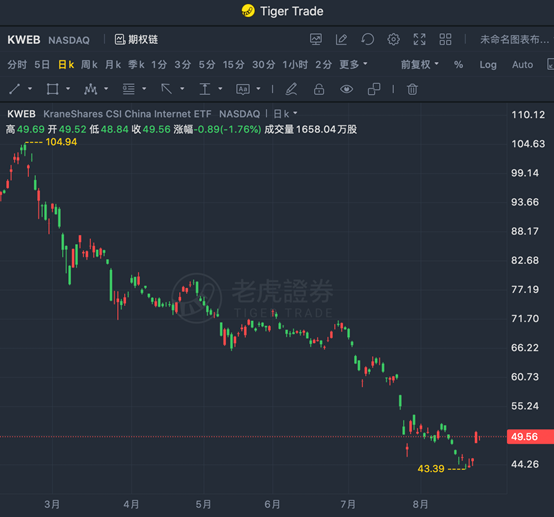Click the current price tag 49.56
This screenshot has width=554, height=517.
tap(530, 436)
